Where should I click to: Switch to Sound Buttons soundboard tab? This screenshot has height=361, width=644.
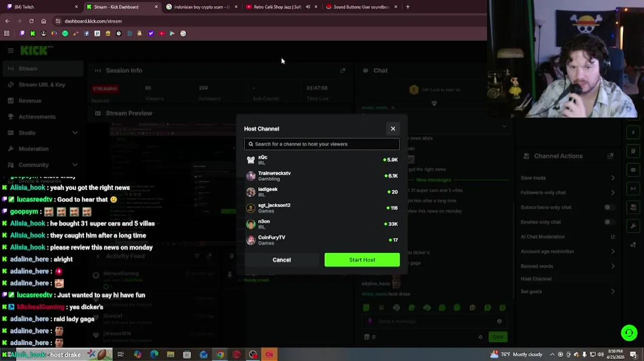361,7
